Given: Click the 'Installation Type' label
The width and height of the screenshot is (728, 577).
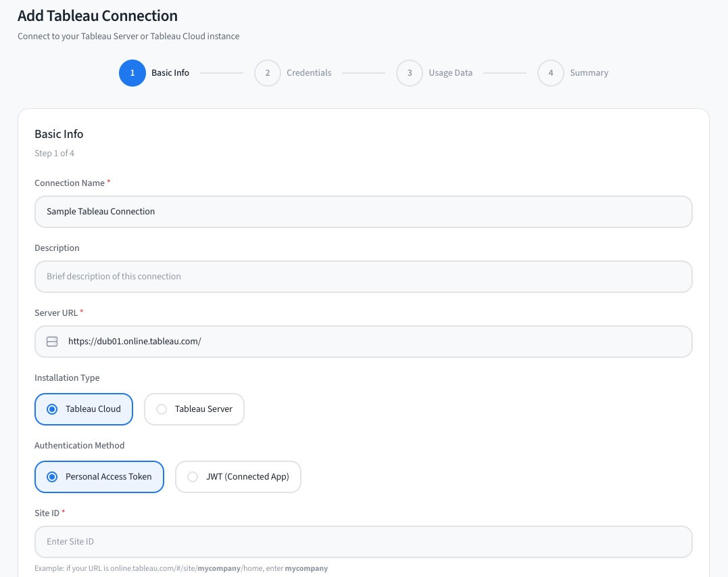Looking at the screenshot, I should pyautogui.click(x=67, y=377).
